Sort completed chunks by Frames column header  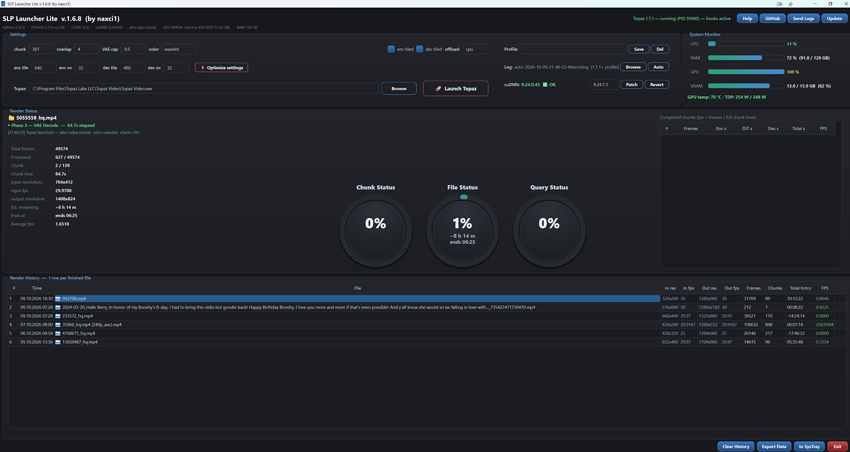tap(691, 128)
